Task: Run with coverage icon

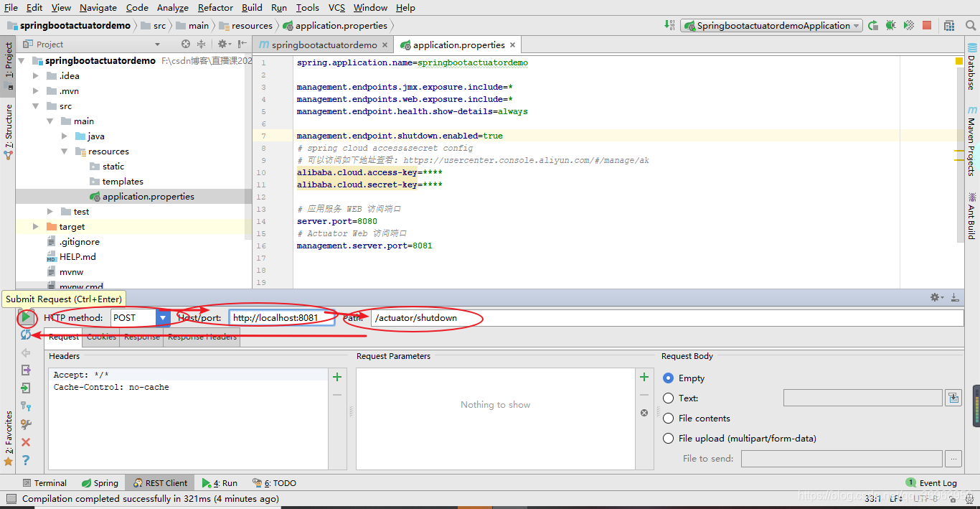Action: (x=909, y=25)
